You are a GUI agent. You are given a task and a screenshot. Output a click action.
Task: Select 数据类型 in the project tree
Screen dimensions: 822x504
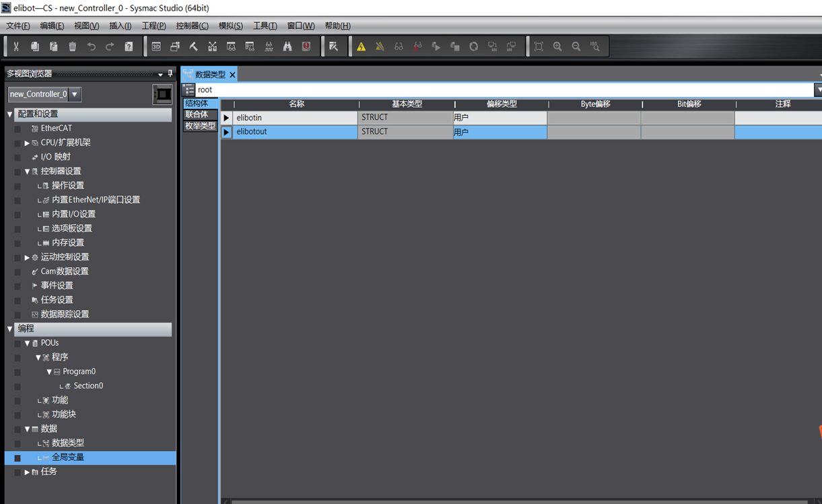[67, 443]
